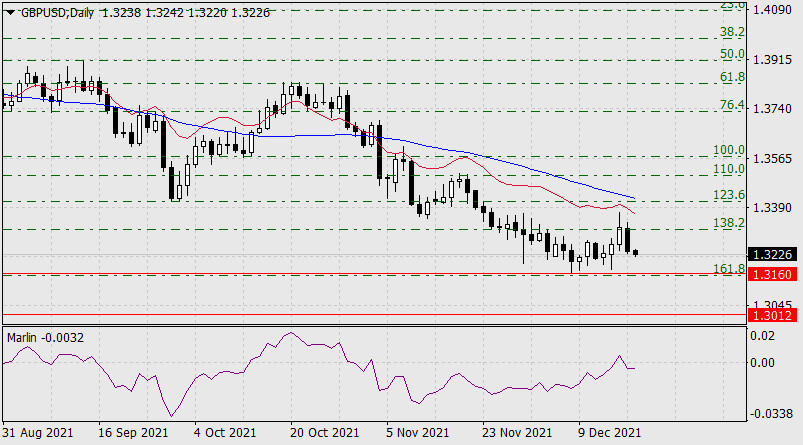Click Marlin scale value 0.00
Screen dimensions: 803x445
click(763, 363)
